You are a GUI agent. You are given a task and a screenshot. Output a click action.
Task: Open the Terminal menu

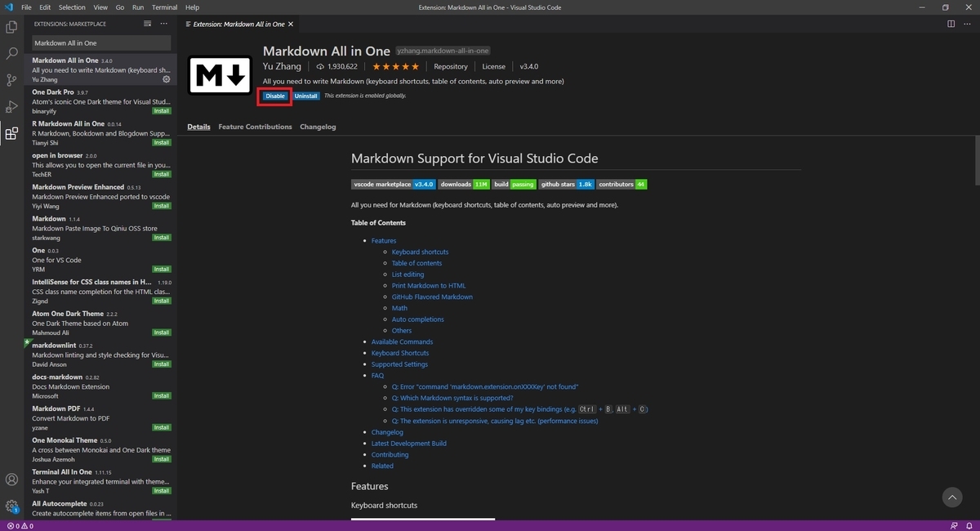165,7
